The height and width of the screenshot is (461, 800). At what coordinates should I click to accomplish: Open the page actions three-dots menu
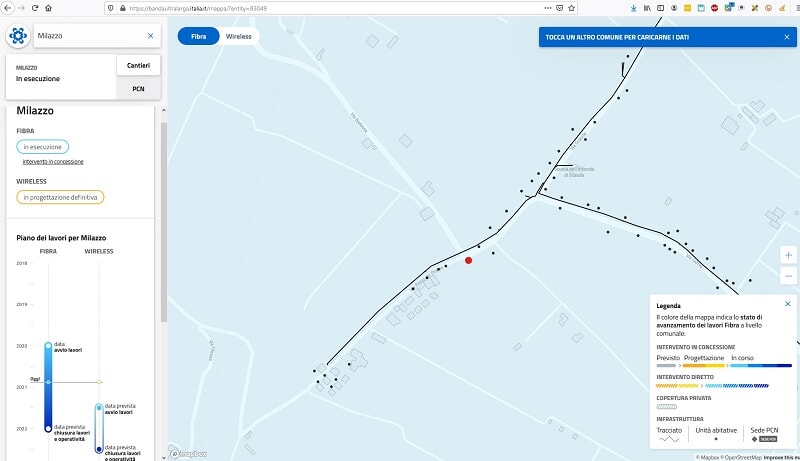547,8
